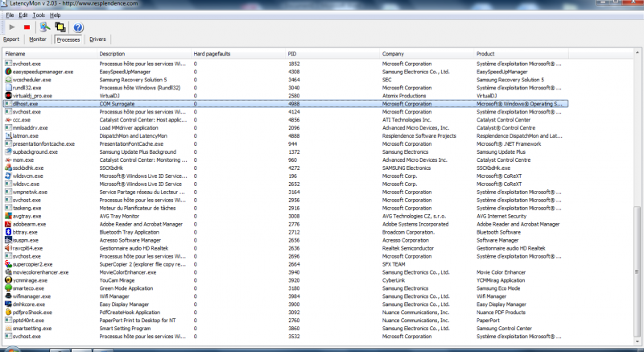
Task: Click 'CyberLink' company cell
Action: coord(394,280)
